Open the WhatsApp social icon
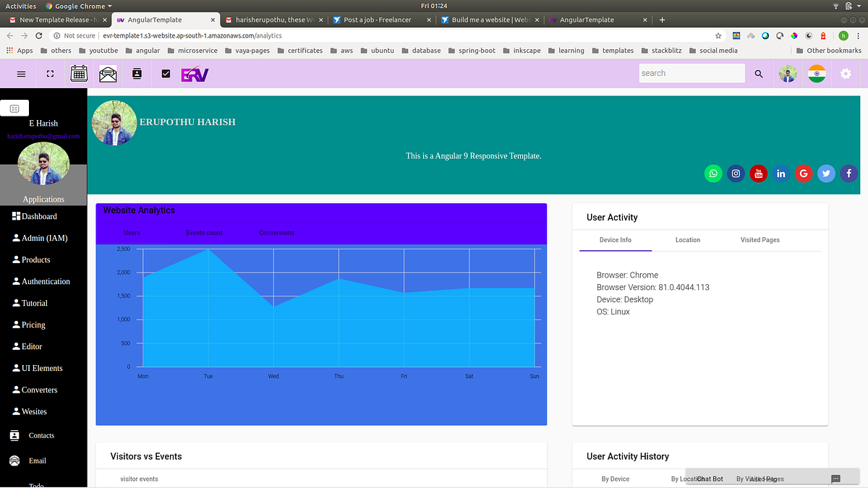868x488 pixels. point(713,173)
